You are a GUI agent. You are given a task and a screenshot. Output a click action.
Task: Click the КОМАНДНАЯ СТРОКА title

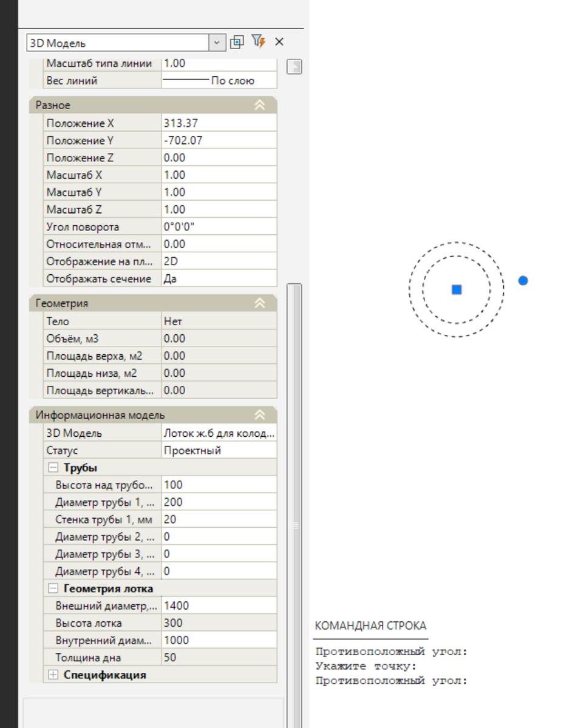(x=370, y=626)
